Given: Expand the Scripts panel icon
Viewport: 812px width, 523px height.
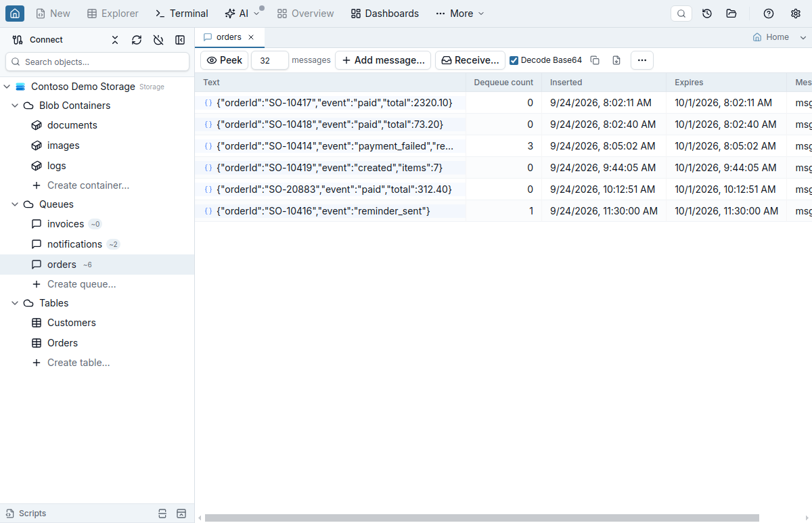Looking at the screenshot, I should tap(181, 514).
